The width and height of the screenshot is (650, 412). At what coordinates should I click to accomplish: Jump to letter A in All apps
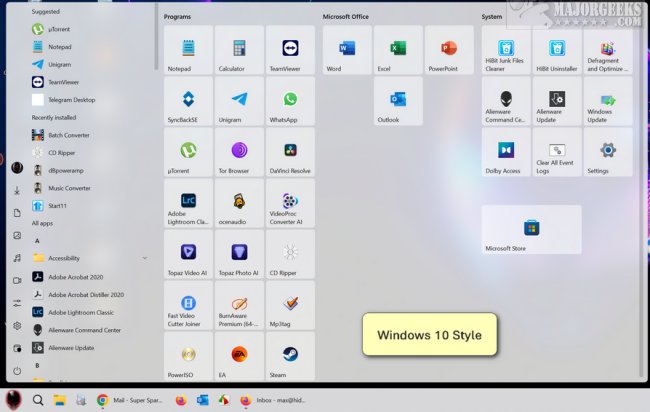37,241
